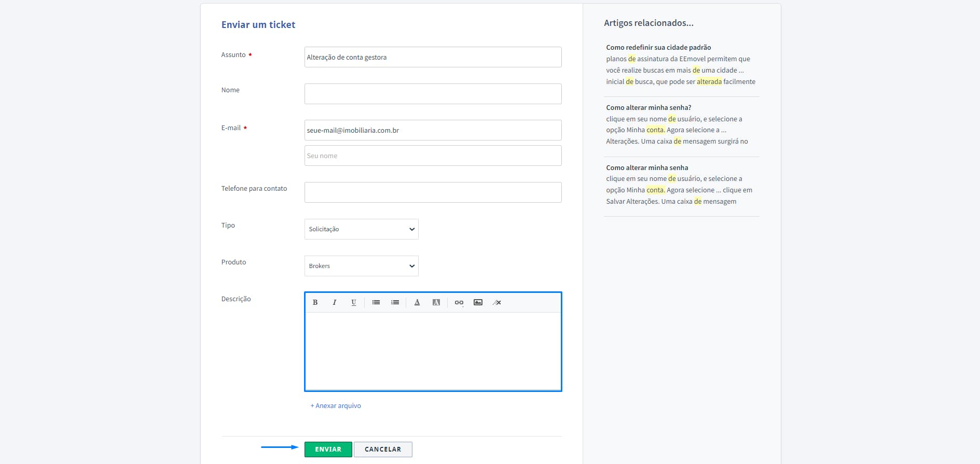Open article Como alterar minha senha without question mark

point(647,167)
